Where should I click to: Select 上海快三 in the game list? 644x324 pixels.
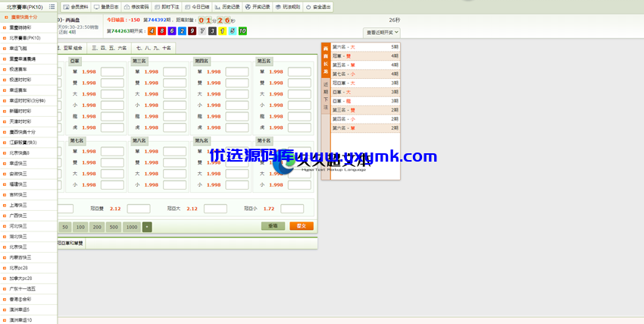coord(29,205)
